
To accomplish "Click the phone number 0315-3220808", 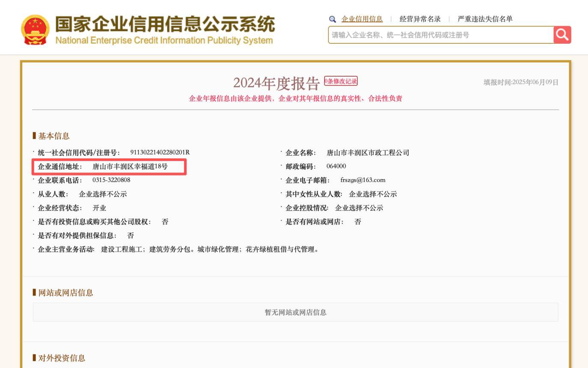I will [111, 180].
